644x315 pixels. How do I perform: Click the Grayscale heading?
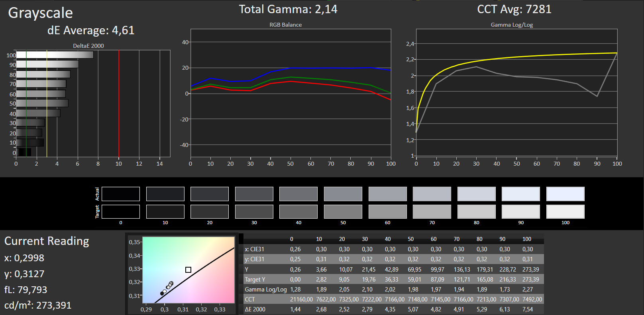coord(41,13)
